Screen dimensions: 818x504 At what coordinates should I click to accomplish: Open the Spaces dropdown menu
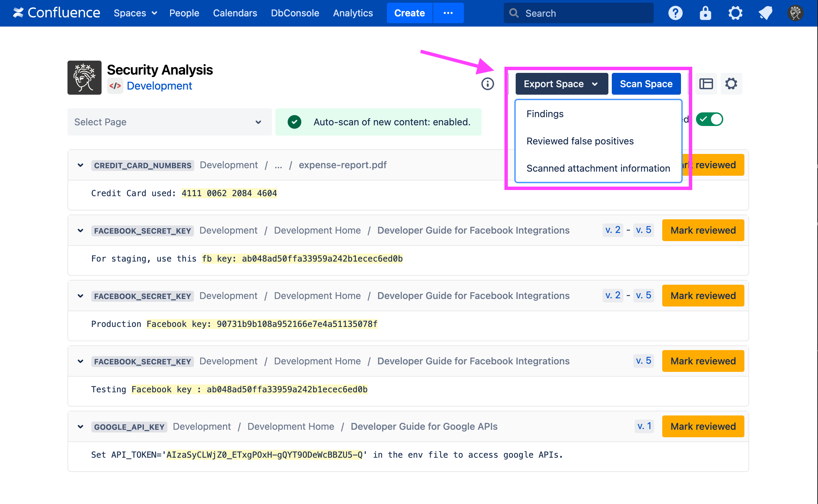[135, 13]
